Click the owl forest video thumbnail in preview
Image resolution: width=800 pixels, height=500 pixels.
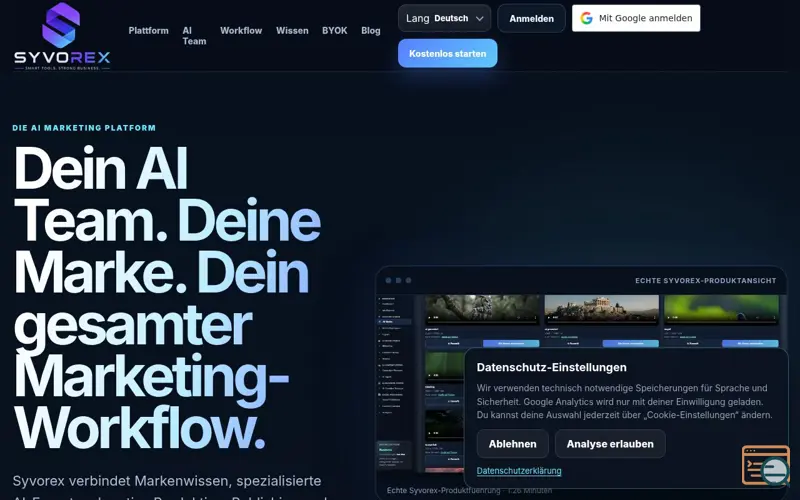point(482,309)
